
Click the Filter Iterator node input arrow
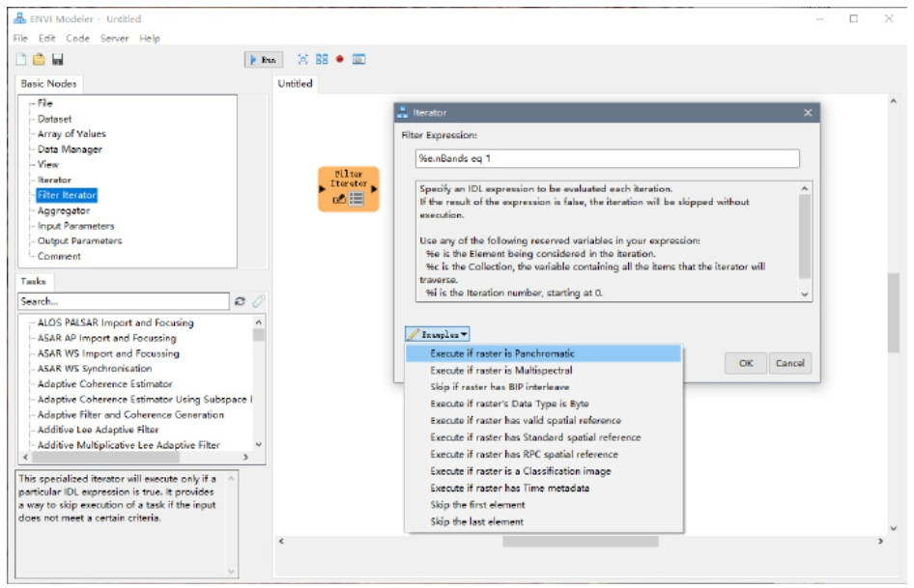(322, 189)
